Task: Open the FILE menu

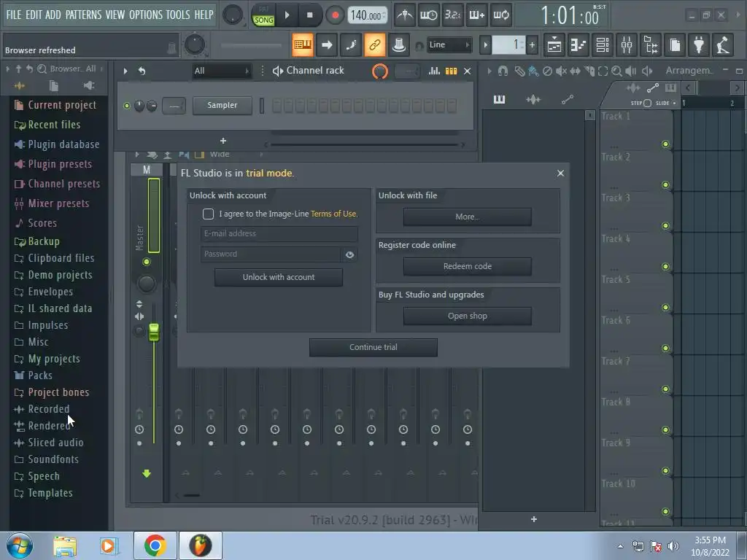Action: 13,15
